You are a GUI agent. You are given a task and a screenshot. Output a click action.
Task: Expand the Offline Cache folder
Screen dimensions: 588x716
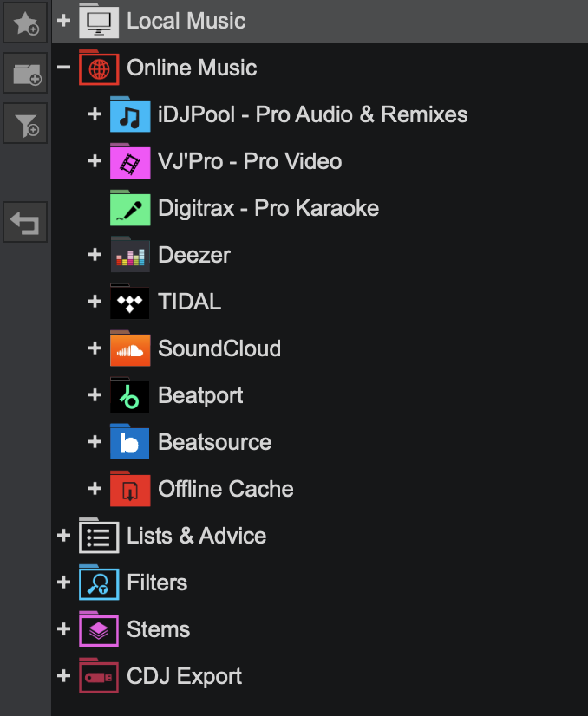pos(95,489)
